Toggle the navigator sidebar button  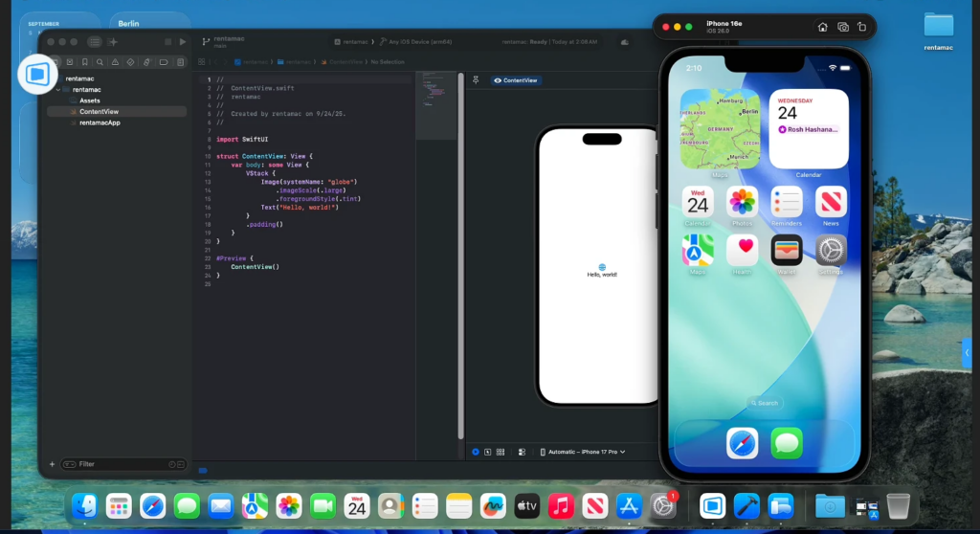94,42
